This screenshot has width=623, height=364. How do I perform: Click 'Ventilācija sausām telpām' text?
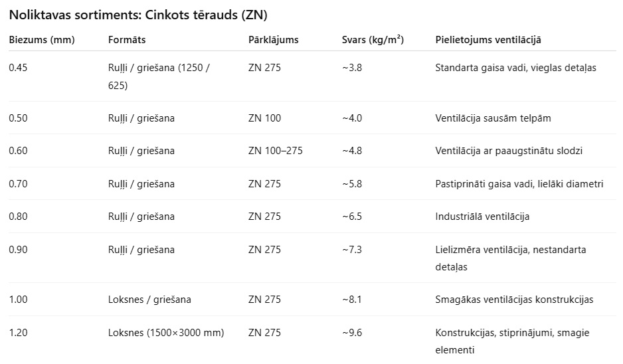tap(493, 118)
